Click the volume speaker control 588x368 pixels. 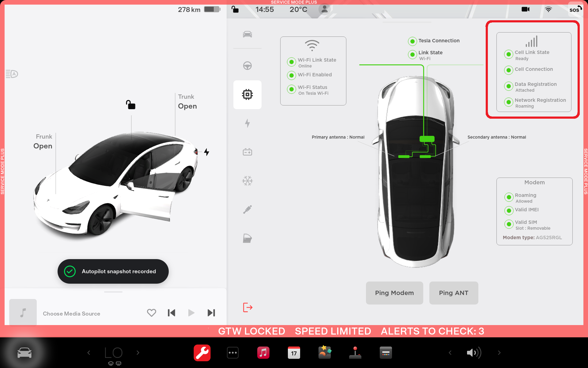[473, 353]
